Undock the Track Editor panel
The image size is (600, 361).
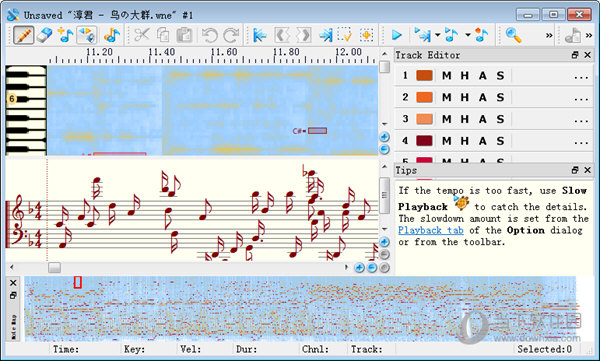575,55
